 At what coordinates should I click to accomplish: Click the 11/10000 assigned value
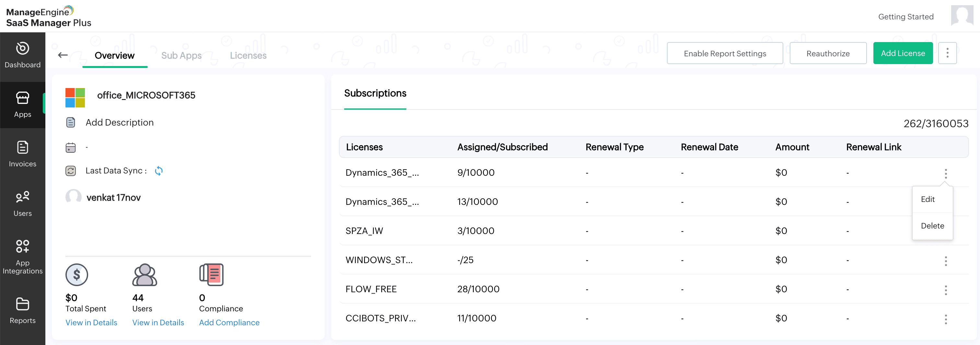coord(477,318)
